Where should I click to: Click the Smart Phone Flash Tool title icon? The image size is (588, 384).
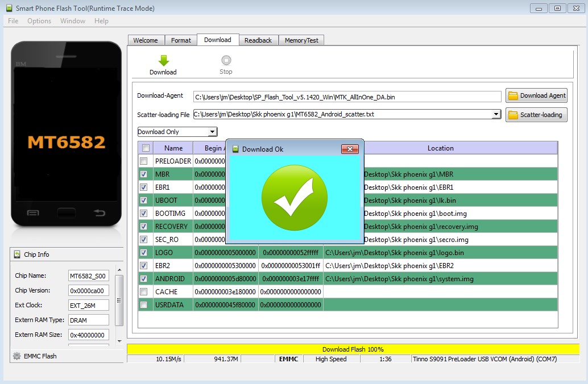pyautogui.click(x=9, y=8)
